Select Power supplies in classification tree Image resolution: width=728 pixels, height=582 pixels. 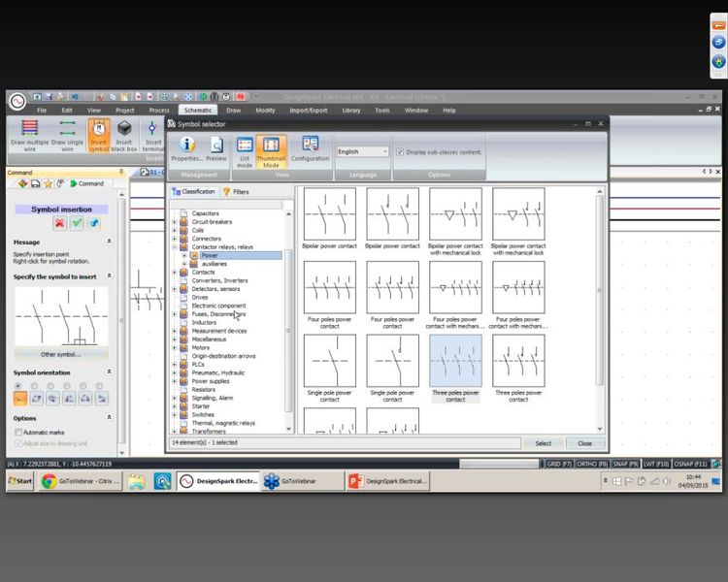(x=211, y=381)
